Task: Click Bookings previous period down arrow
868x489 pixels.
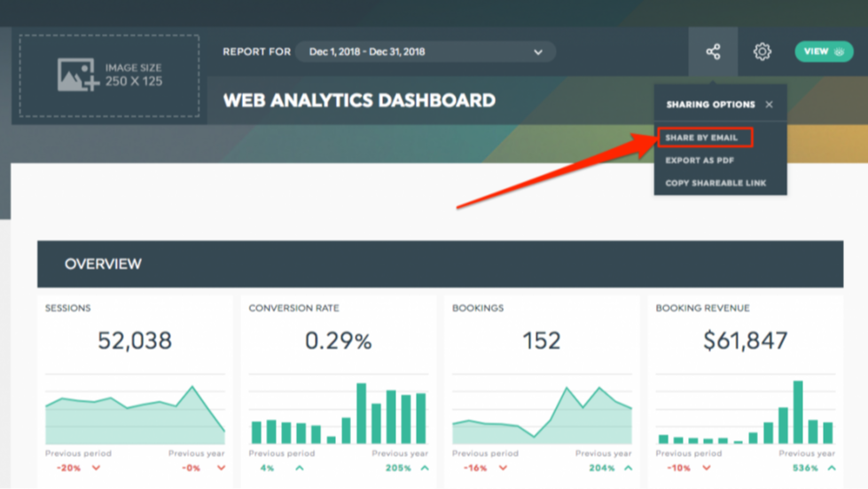Action: pyautogui.click(x=503, y=468)
